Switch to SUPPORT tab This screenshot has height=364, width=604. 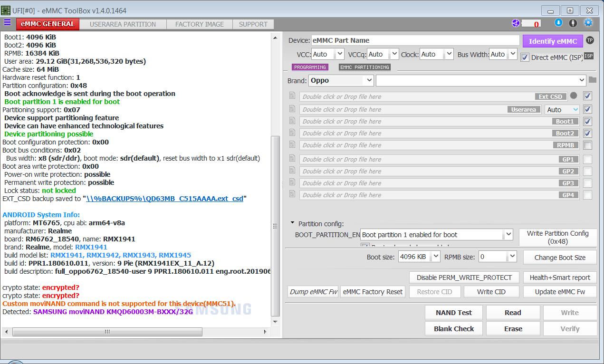click(253, 24)
